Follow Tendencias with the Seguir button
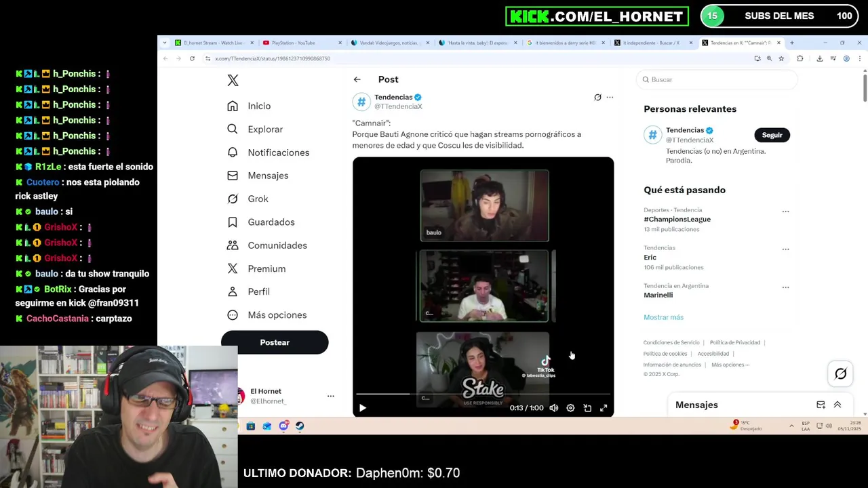Screen dimensions: 868x488 [x=772, y=135]
